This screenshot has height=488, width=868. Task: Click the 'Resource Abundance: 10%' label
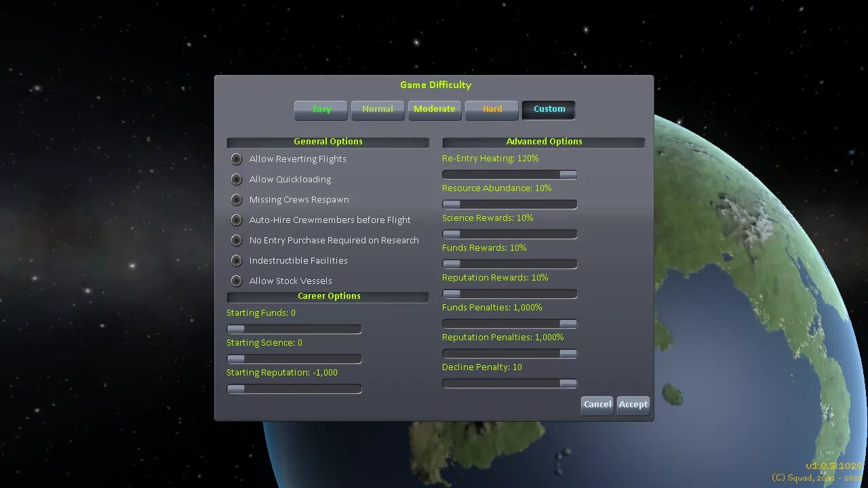[497, 188]
